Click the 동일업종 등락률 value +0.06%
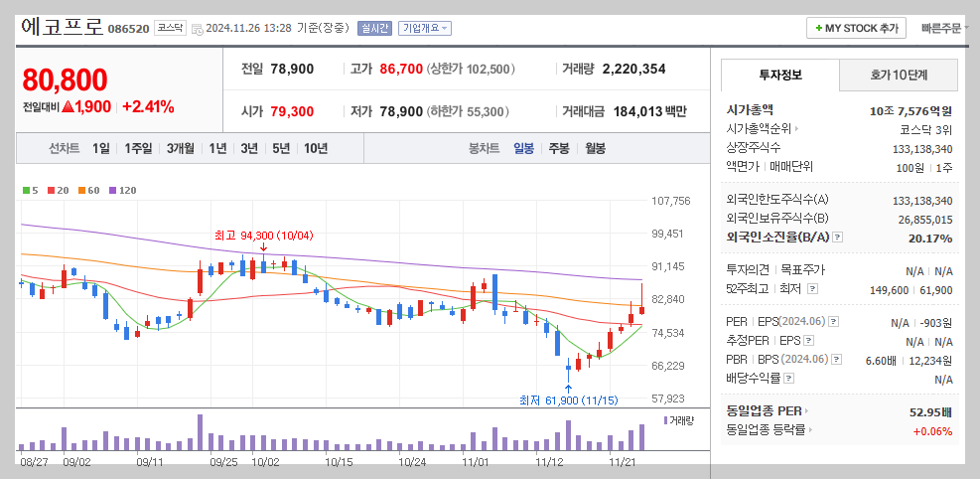The width and height of the screenshot is (980, 479). pos(932,431)
